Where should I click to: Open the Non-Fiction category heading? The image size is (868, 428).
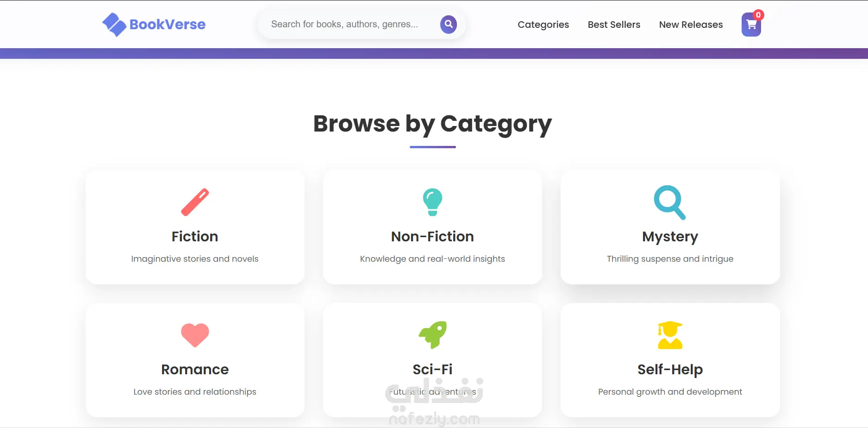(x=432, y=237)
